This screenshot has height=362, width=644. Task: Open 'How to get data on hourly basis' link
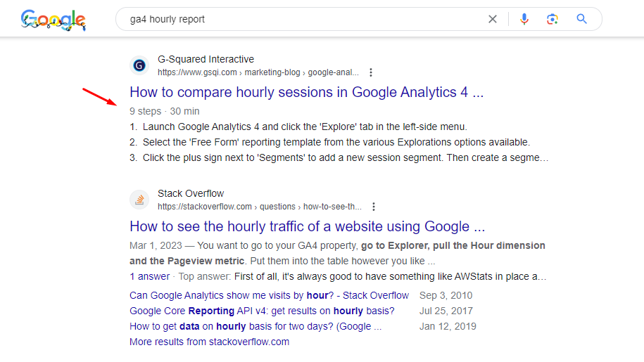[x=255, y=326]
